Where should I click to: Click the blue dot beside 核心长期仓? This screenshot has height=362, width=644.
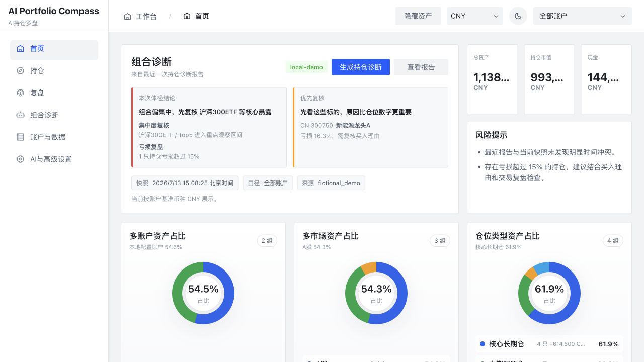(482, 344)
